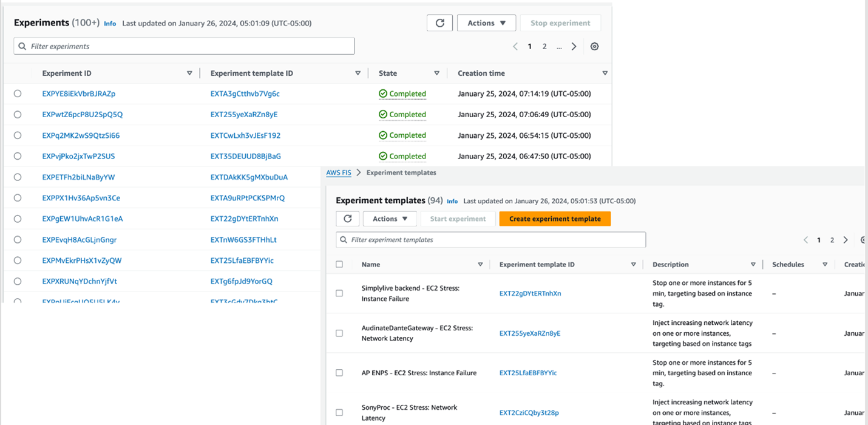Screen dimensions: 868x425
Task: Click the magnifier icon in filter experiments box
Action: [x=22, y=46]
